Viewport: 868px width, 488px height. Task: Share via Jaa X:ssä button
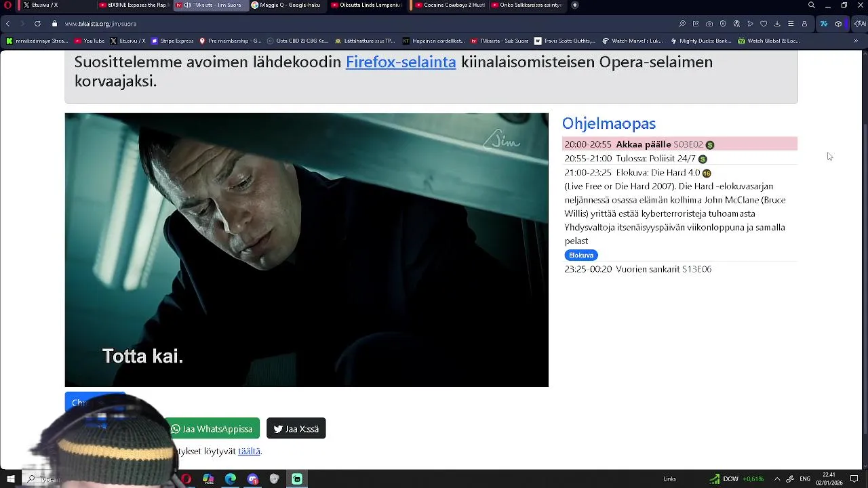(296, 428)
